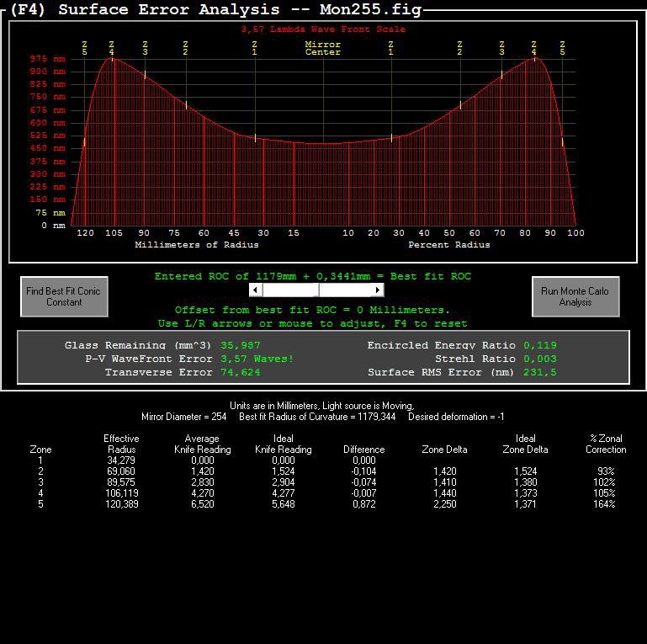Viewport: 647px width, 644px height.
Task: Click the Find Best Fit Conic Constant button
Action: pyautogui.click(x=65, y=296)
